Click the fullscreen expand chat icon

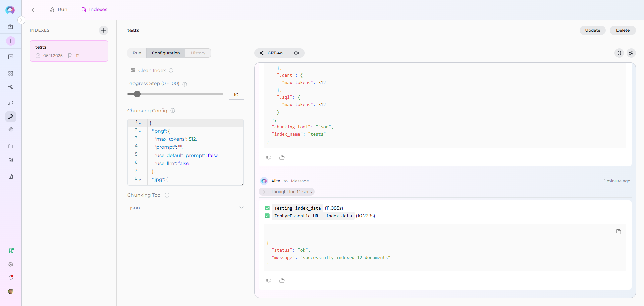coord(619,53)
